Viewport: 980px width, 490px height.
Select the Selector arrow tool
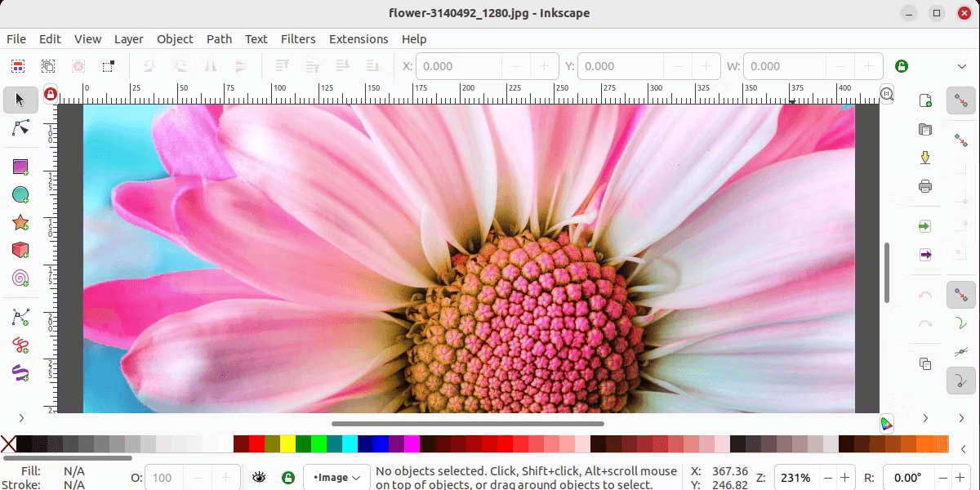pos(20,100)
